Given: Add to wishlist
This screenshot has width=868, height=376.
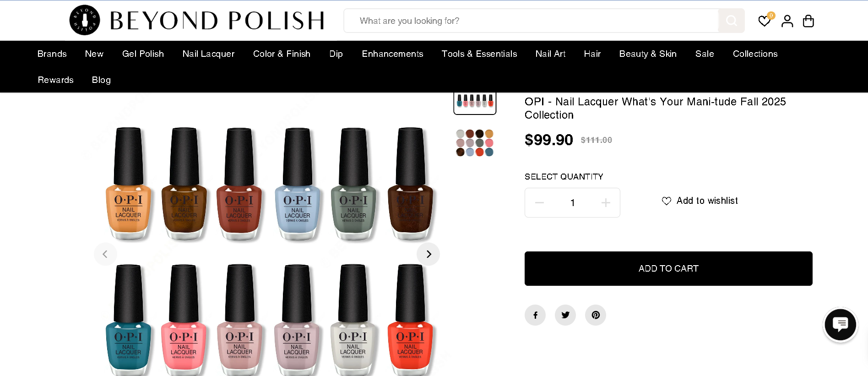Looking at the screenshot, I should (700, 201).
